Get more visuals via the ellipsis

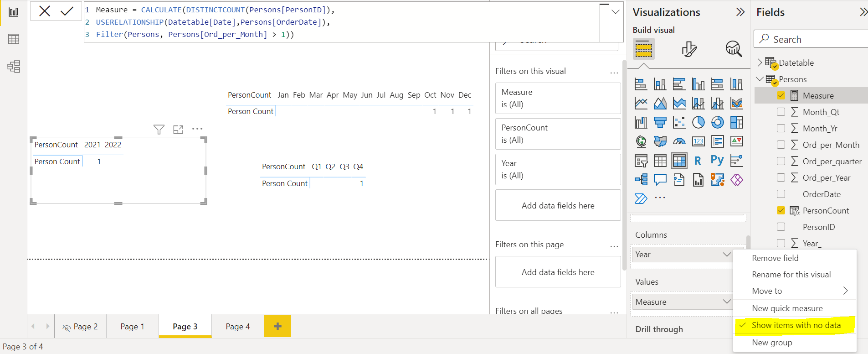coord(660,198)
